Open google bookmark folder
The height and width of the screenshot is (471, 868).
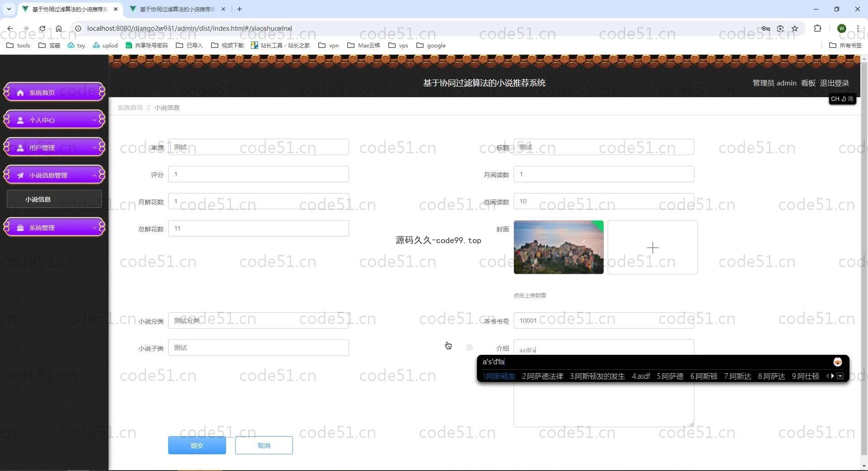click(x=431, y=45)
